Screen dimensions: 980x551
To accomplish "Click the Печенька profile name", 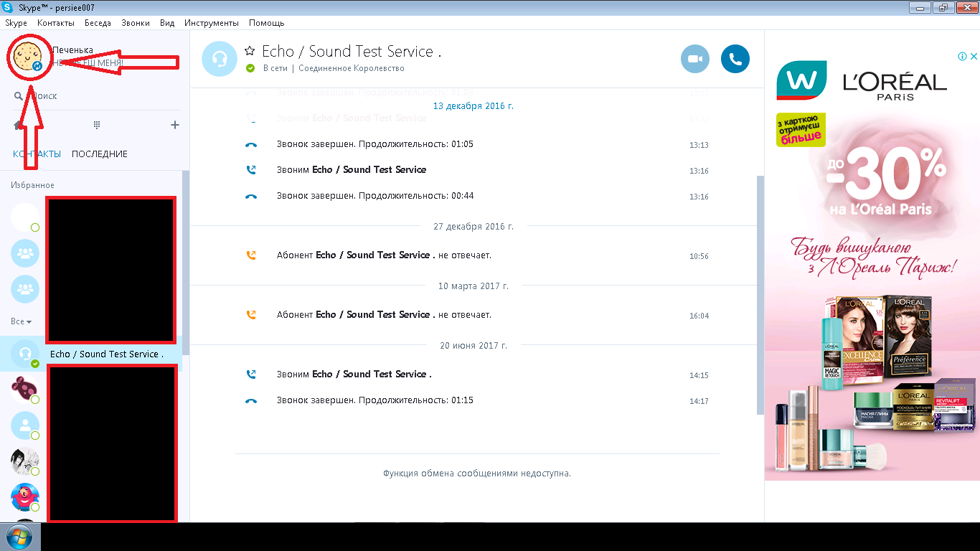I will coord(72,50).
